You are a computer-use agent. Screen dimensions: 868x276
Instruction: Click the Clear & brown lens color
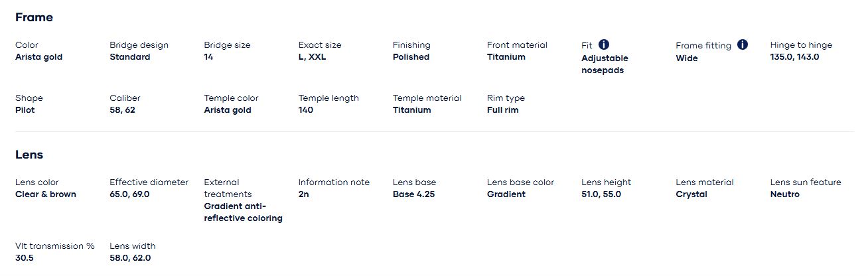pos(46,194)
